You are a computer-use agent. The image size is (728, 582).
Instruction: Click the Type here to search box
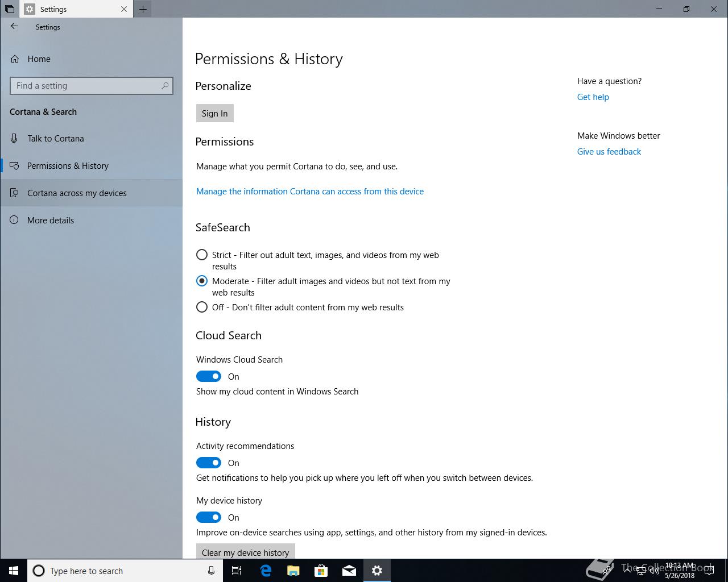tap(125, 571)
